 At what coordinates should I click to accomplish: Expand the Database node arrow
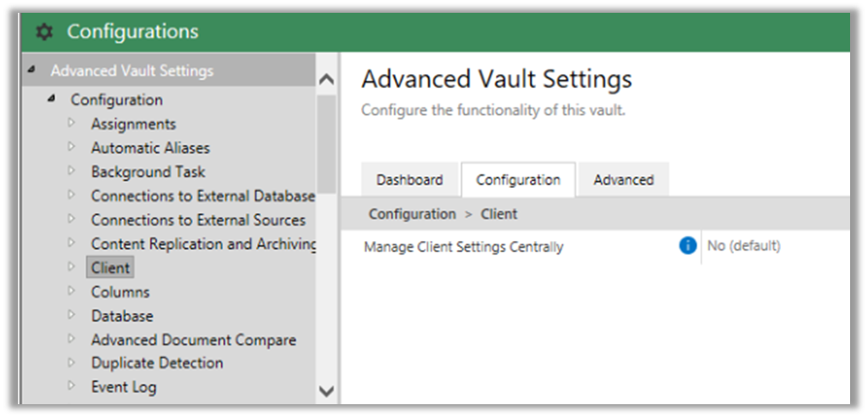pyautogui.click(x=71, y=314)
